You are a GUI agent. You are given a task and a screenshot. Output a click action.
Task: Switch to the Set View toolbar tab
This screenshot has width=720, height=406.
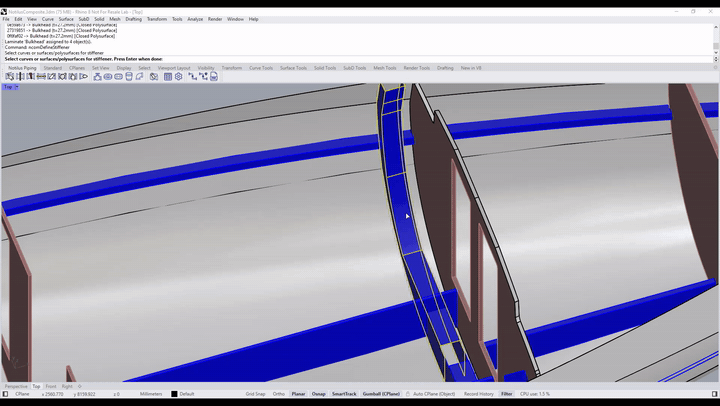[101, 68]
